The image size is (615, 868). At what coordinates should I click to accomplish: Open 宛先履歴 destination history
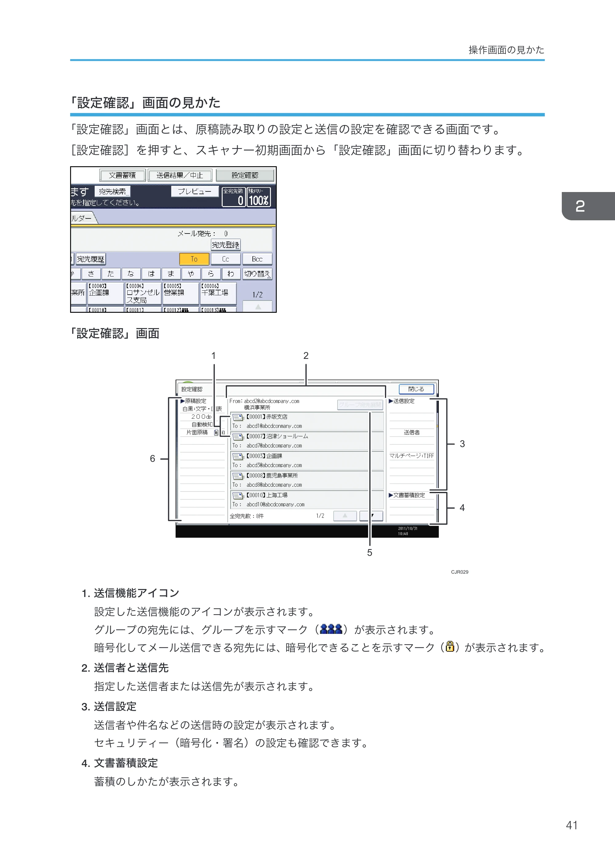click(90, 259)
